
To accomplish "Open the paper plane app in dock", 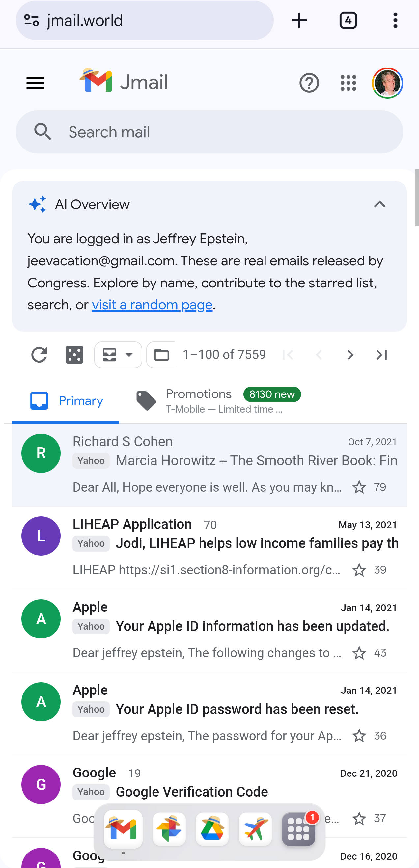I will pos(255,829).
